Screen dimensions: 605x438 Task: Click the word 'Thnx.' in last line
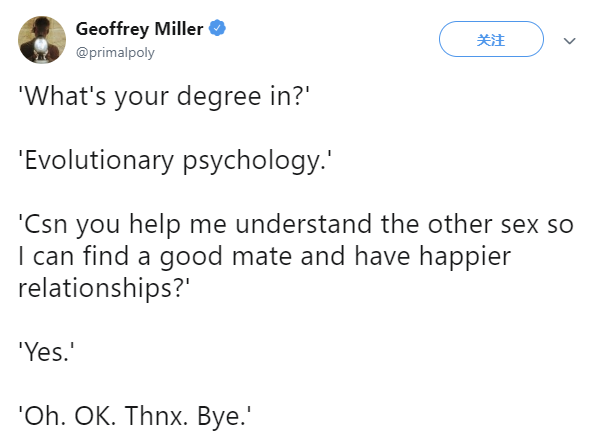click(x=156, y=416)
